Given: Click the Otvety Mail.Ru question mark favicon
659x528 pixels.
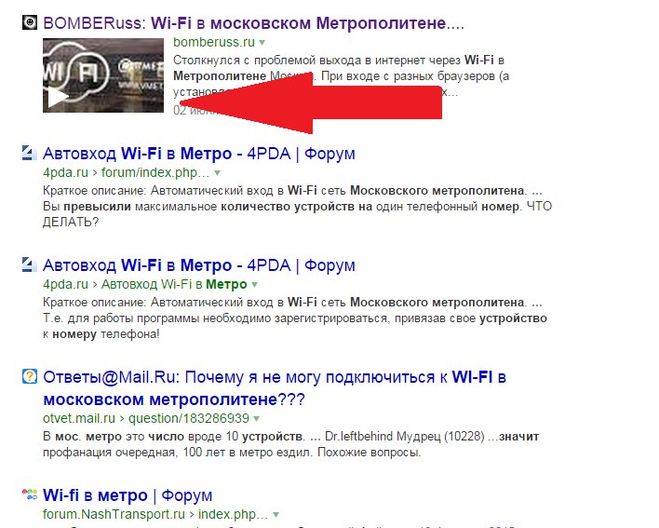Looking at the screenshot, I should click(29, 376).
